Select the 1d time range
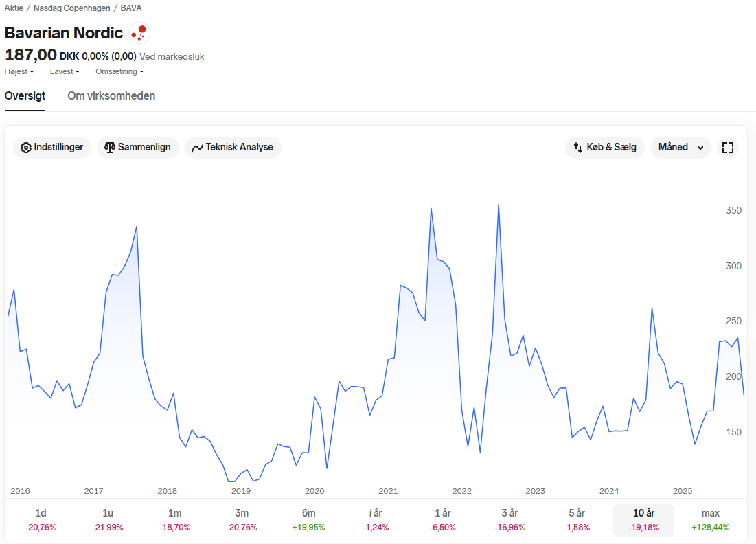Viewport: 756px width, 544px height. (x=41, y=520)
